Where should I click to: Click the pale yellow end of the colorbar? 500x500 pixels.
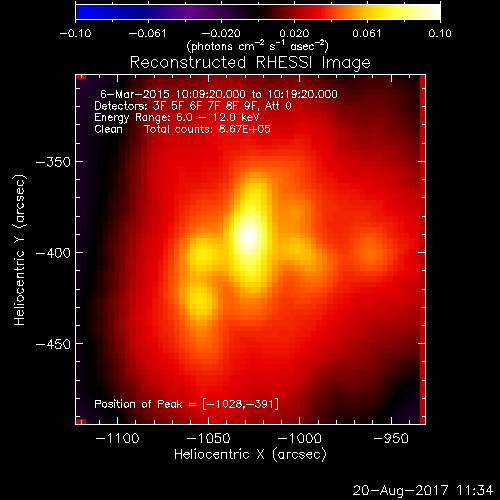click(433, 12)
